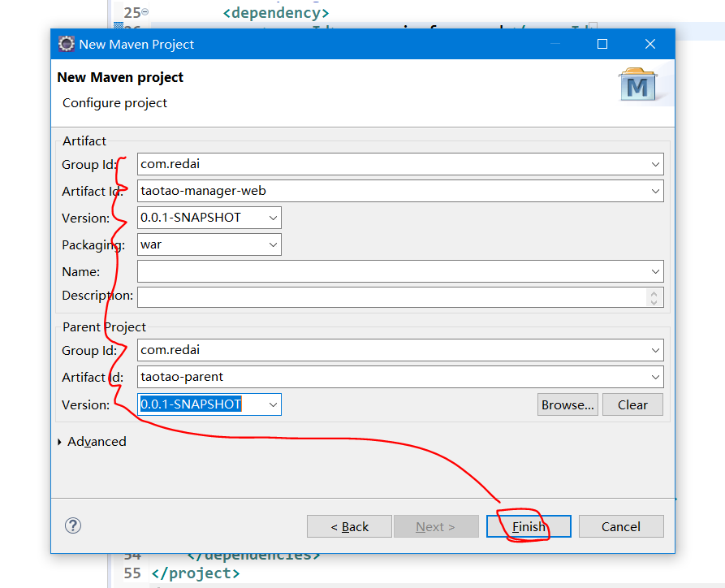The image size is (725, 588).
Task: Click the Cancel button
Action: (621, 526)
